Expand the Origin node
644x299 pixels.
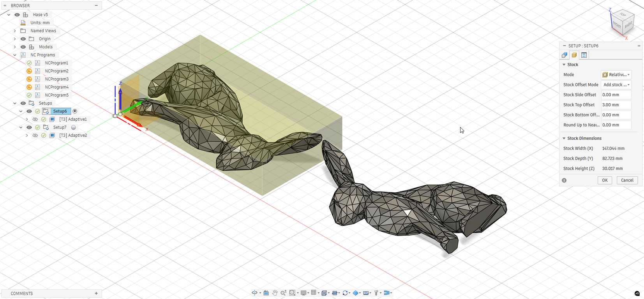15,39
